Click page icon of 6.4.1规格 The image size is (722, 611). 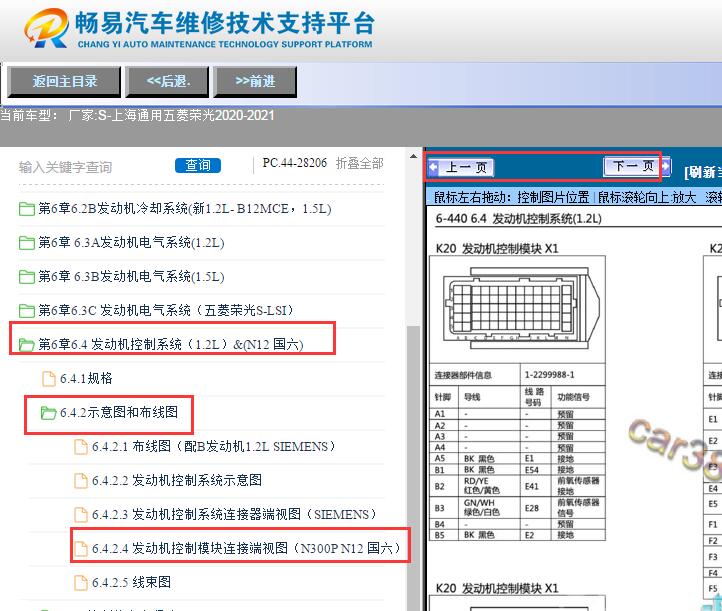(x=49, y=379)
